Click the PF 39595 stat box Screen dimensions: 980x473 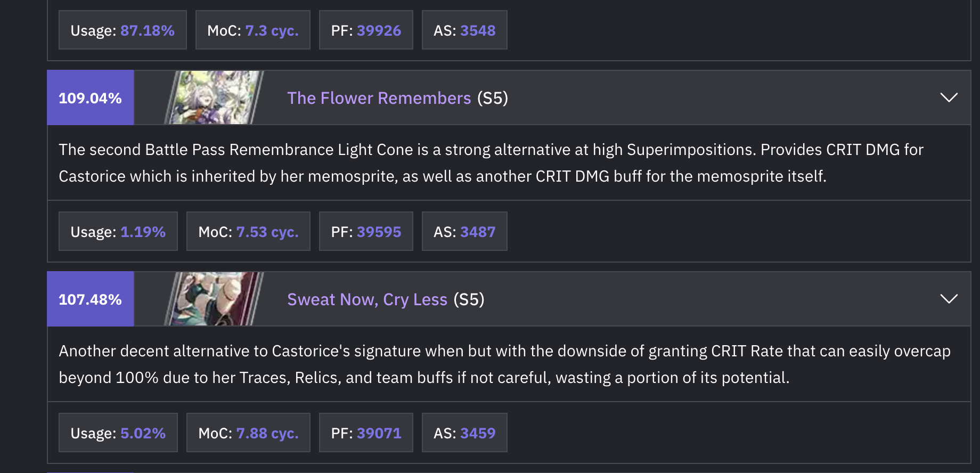click(366, 232)
